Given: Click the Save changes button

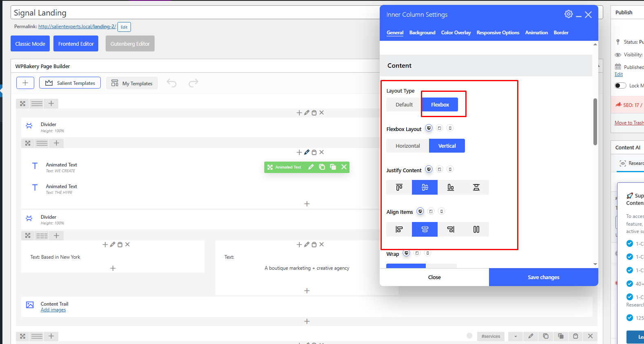Looking at the screenshot, I should click(x=543, y=277).
